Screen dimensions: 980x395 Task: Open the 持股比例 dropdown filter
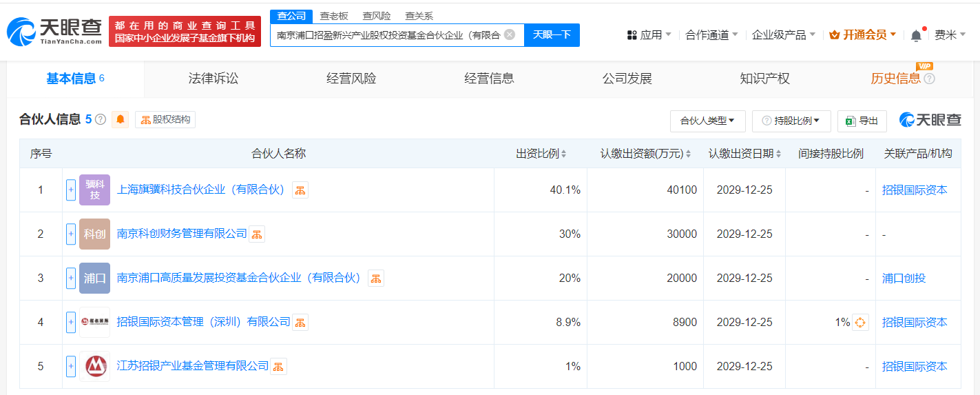[791, 121]
